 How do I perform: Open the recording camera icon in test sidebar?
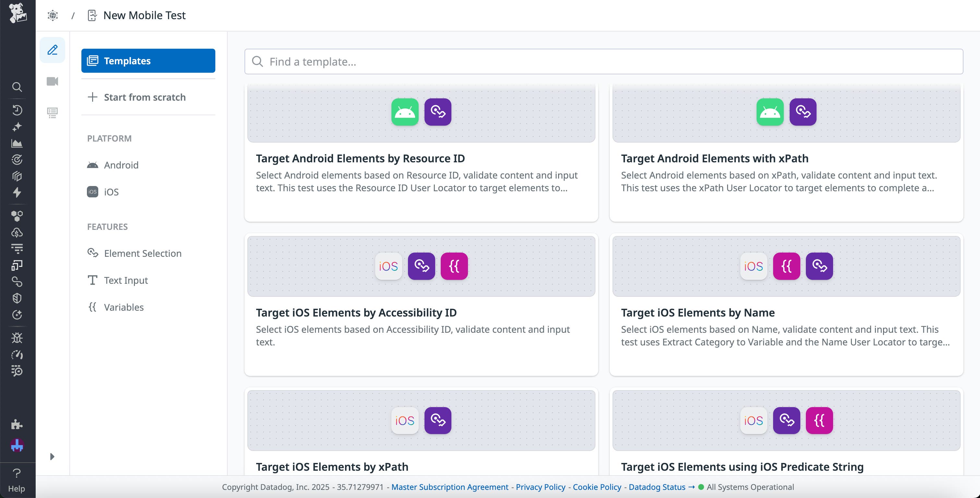(x=53, y=81)
